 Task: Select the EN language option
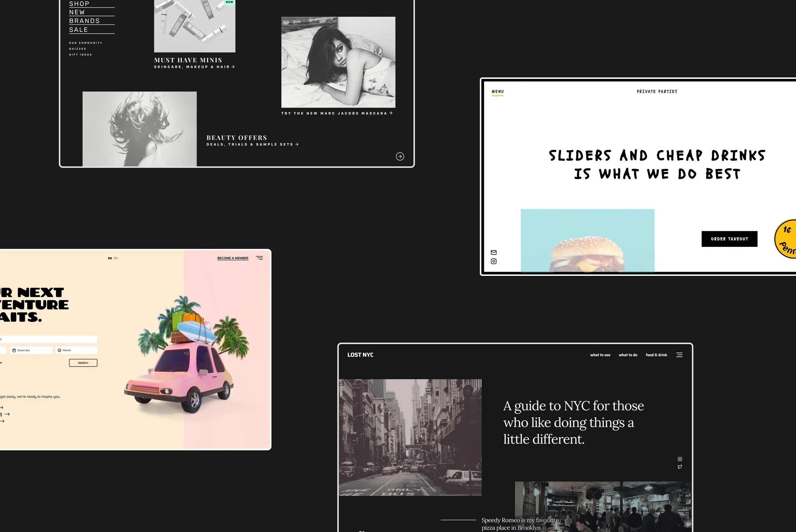(x=110, y=258)
